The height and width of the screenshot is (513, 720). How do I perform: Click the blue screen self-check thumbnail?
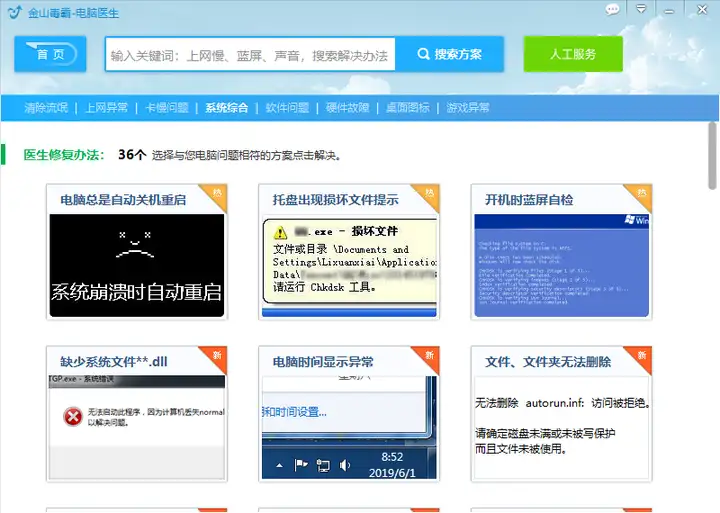tap(562, 265)
